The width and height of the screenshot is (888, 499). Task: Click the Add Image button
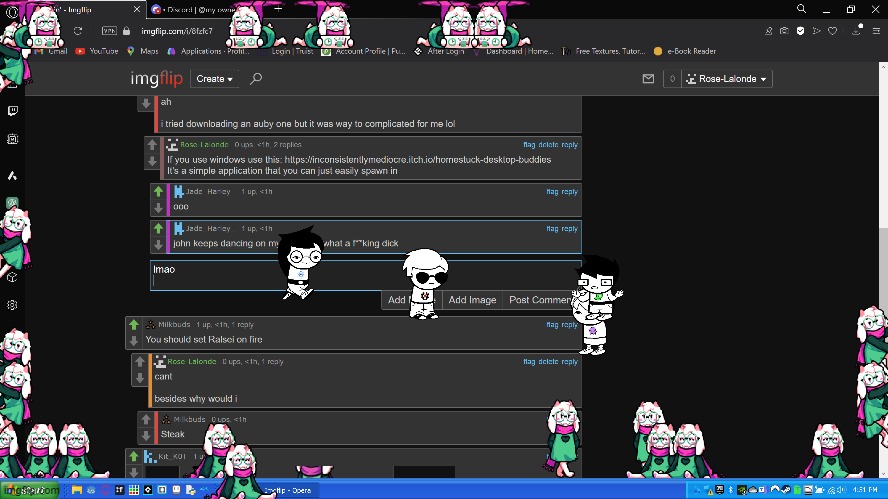pos(472,300)
